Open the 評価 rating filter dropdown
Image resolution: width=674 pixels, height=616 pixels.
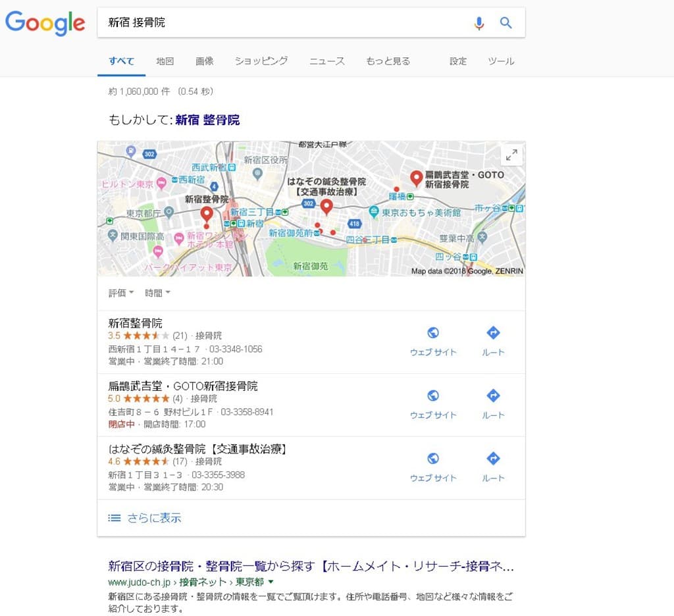[x=120, y=293]
